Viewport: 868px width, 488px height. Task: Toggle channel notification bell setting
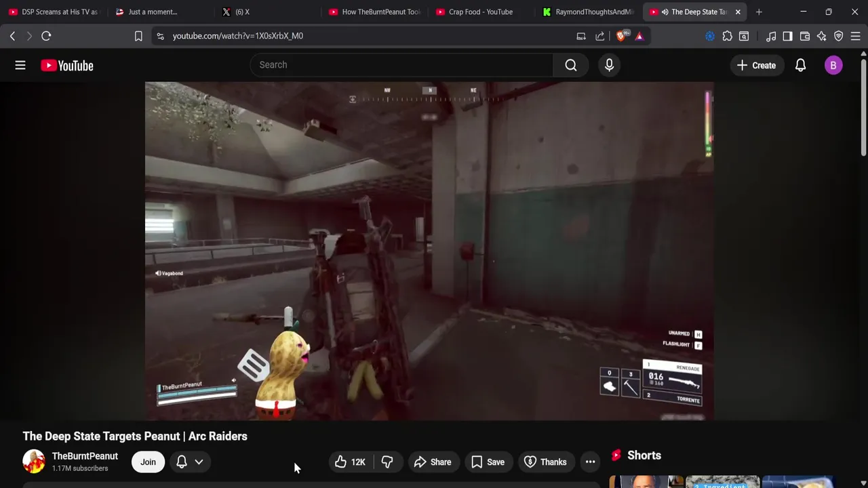point(182,462)
